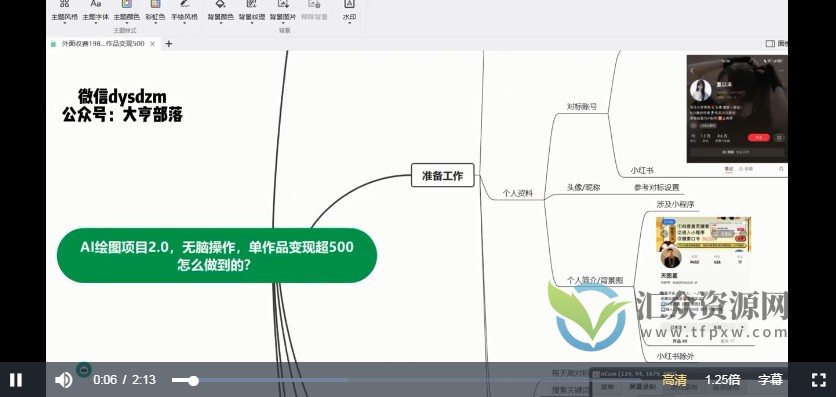Screen dimensions: 836x397
Task: Click the 笔记 tab in profile screenshot
Action: pyautogui.click(x=729, y=169)
